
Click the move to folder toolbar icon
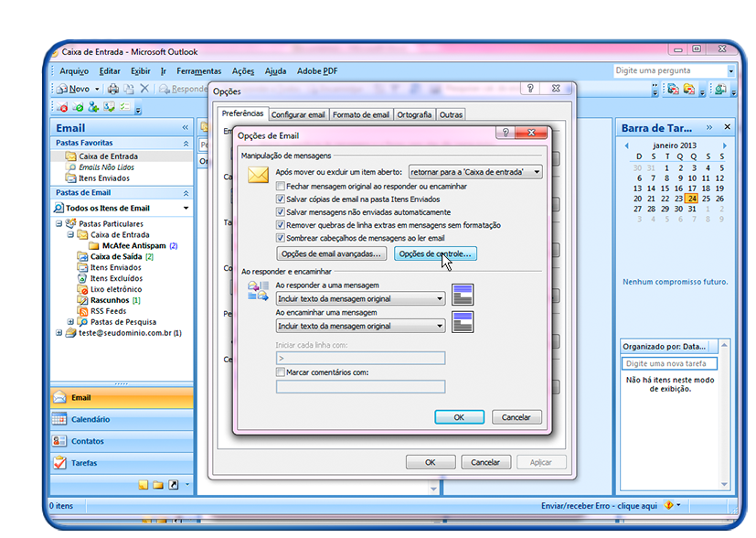tap(128, 89)
